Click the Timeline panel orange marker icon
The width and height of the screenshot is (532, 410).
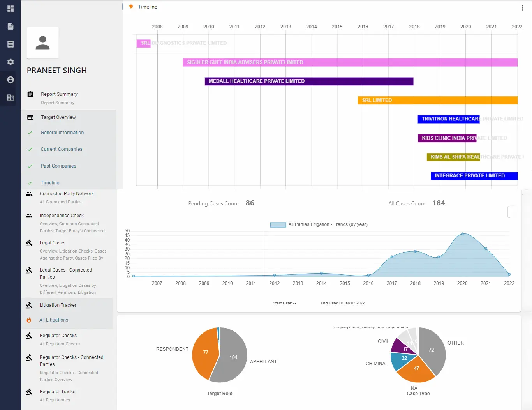coord(131,7)
